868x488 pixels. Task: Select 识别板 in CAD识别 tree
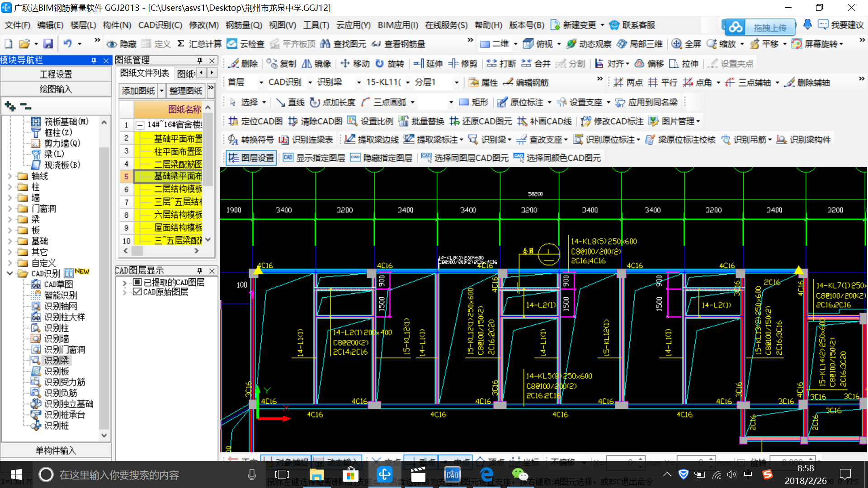(x=57, y=371)
